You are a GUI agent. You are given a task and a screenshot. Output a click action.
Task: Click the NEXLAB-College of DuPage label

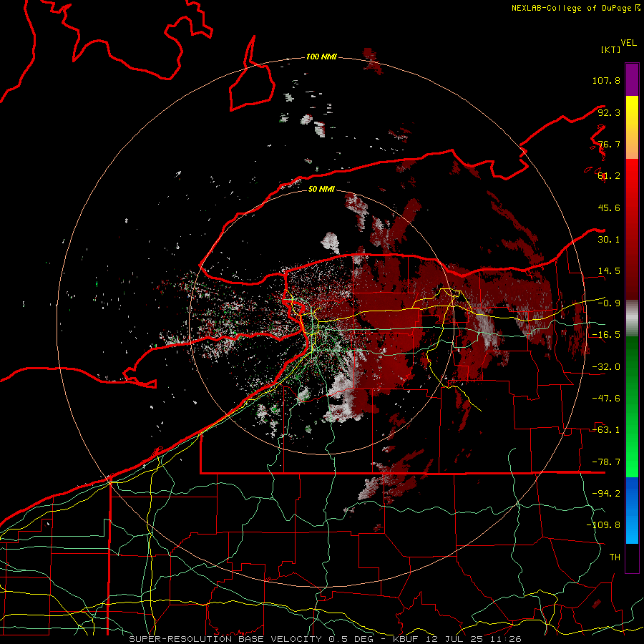[x=575, y=8]
